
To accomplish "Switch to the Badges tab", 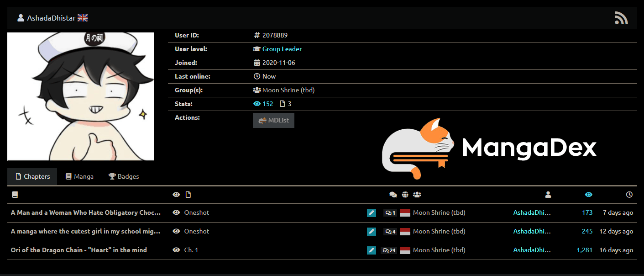I will (124, 176).
